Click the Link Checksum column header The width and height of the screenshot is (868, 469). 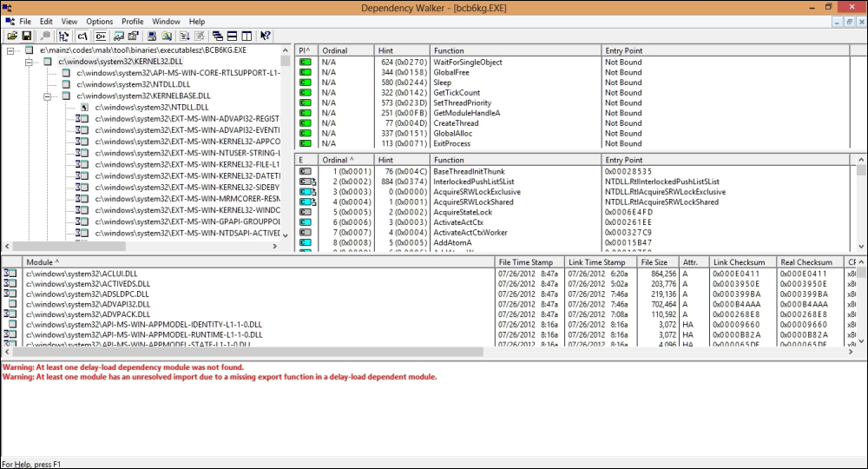(x=738, y=261)
